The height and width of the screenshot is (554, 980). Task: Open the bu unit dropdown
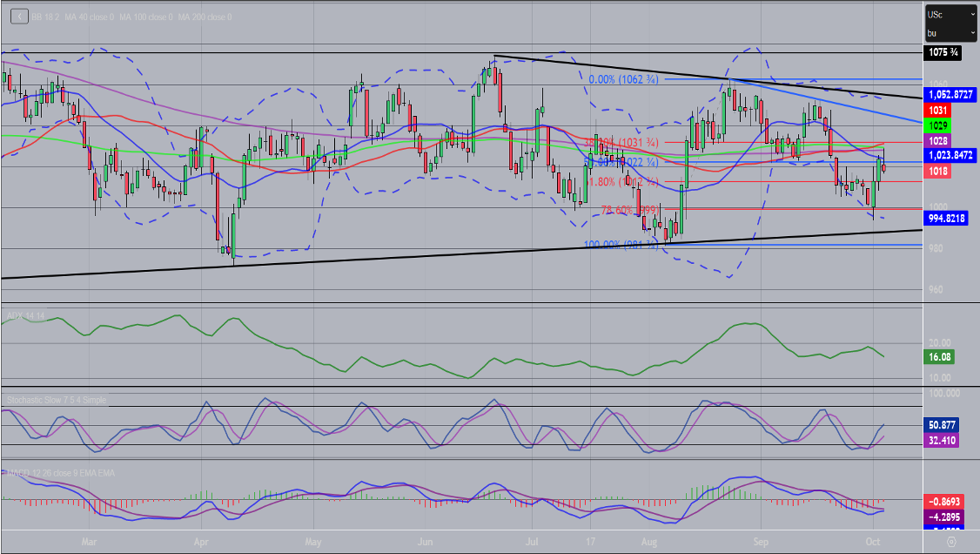(950, 33)
